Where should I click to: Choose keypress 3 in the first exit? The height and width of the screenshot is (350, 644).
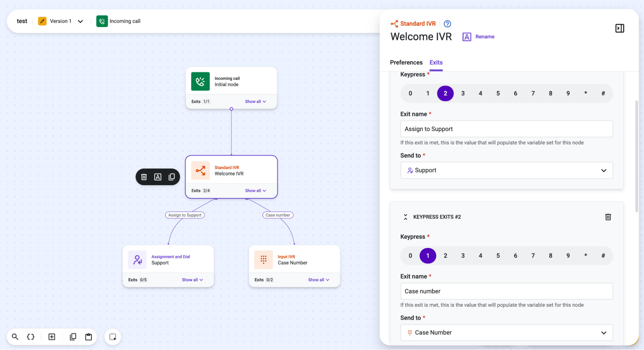pos(463,93)
